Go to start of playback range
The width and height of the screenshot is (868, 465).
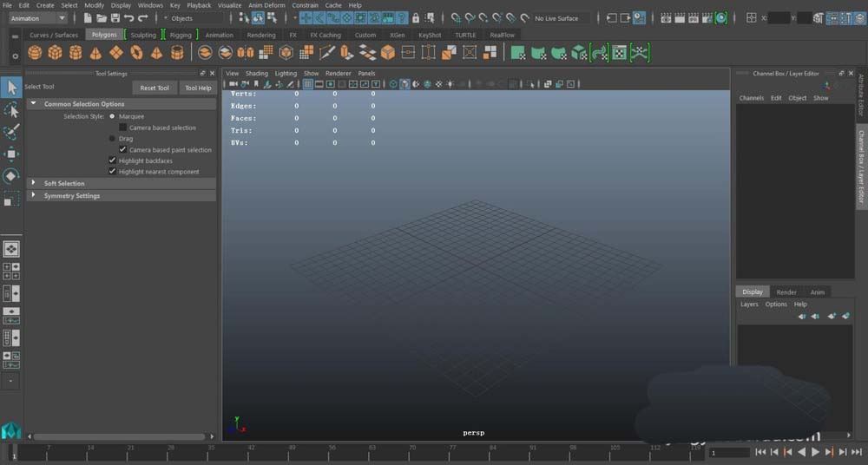pos(760,452)
